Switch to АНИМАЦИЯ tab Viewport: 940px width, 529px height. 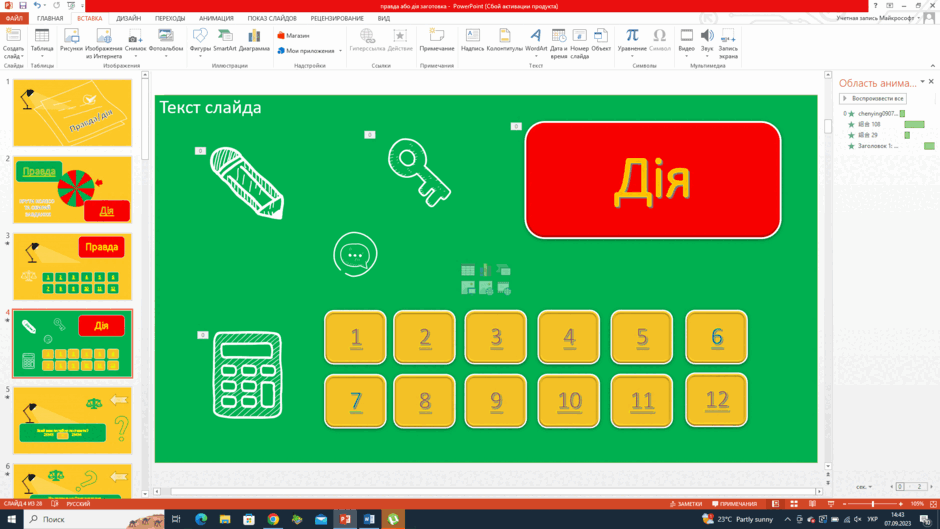tap(216, 19)
